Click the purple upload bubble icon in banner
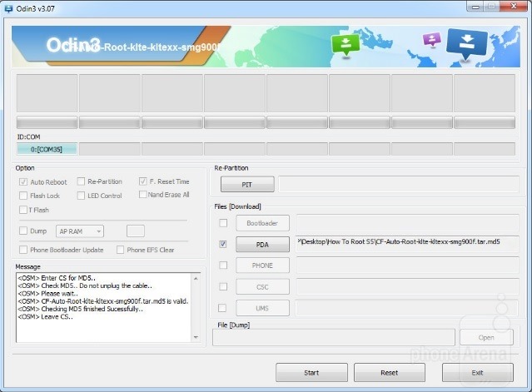This screenshot has height=392, width=532. pyautogui.click(x=431, y=39)
